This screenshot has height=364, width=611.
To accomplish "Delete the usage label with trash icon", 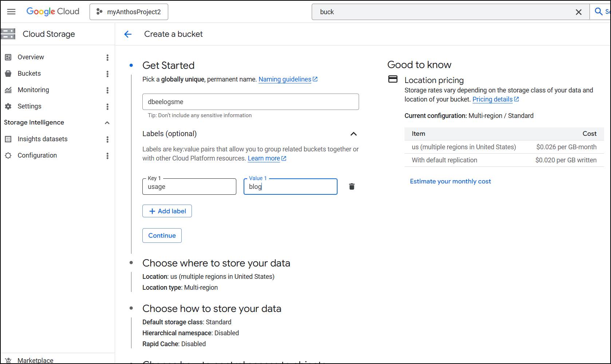I will [x=352, y=187].
